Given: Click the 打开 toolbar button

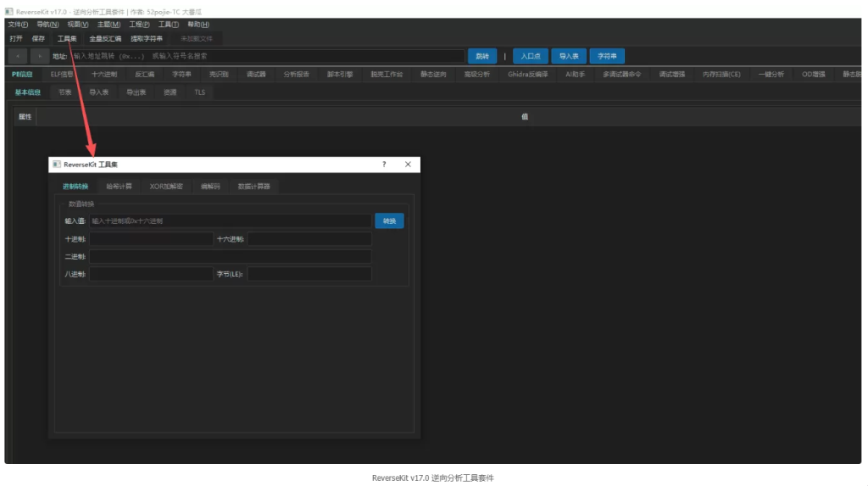Looking at the screenshot, I should tap(16, 39).
